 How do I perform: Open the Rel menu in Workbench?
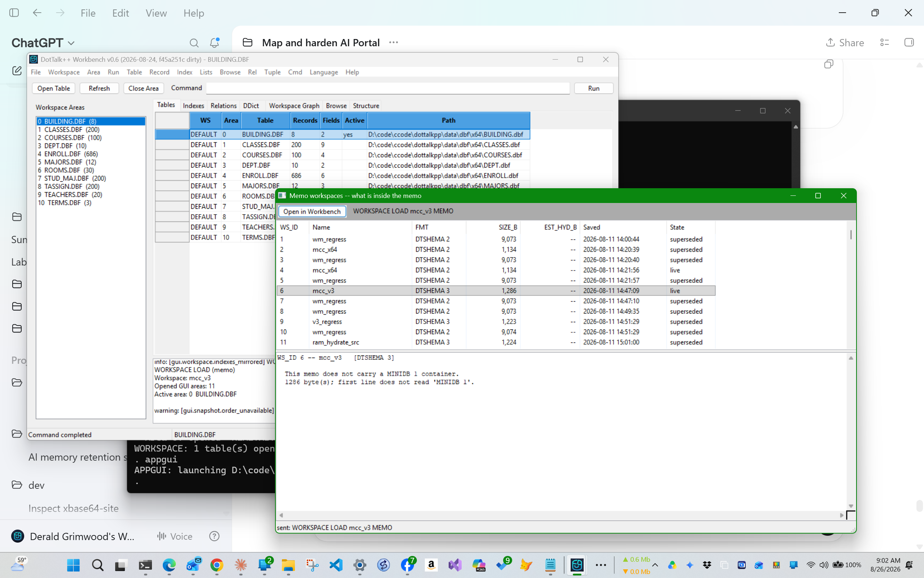pyautogui.click(x=252, y=72)
